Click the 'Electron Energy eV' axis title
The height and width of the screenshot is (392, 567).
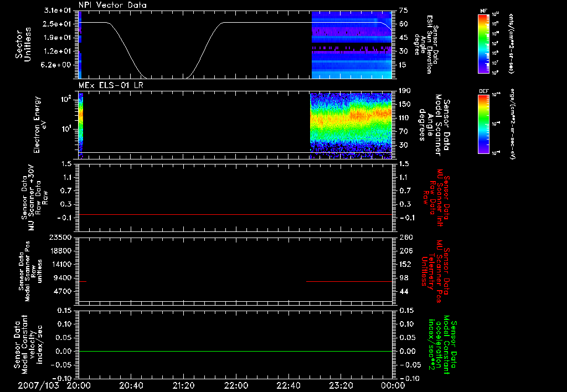click(x=40, y=125)
